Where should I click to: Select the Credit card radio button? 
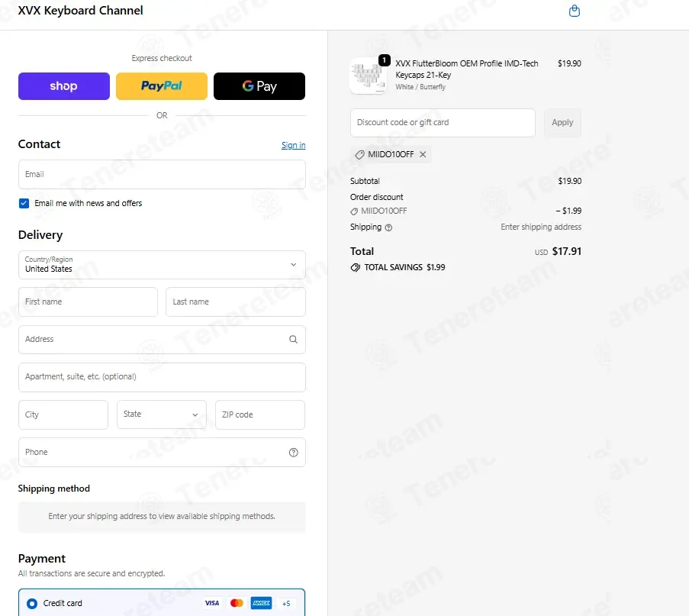coord(31,603)
